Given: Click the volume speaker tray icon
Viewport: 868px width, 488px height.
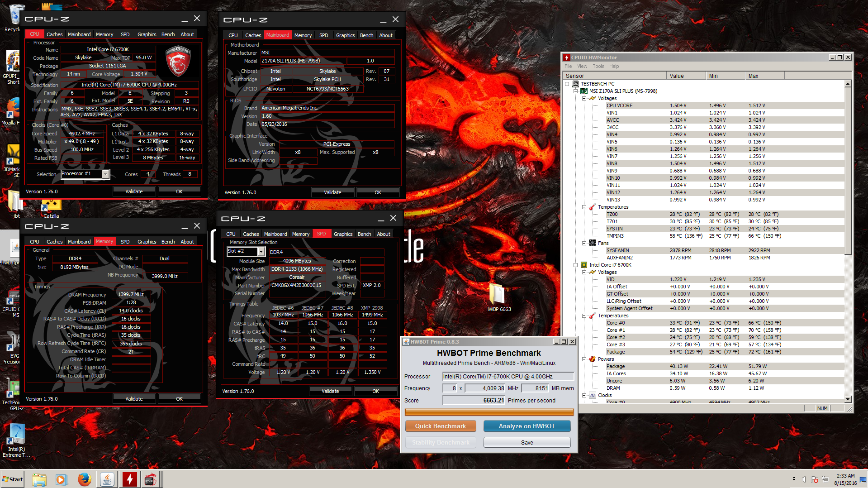Looking at the screenshot, I should click(x=804, y=479).
